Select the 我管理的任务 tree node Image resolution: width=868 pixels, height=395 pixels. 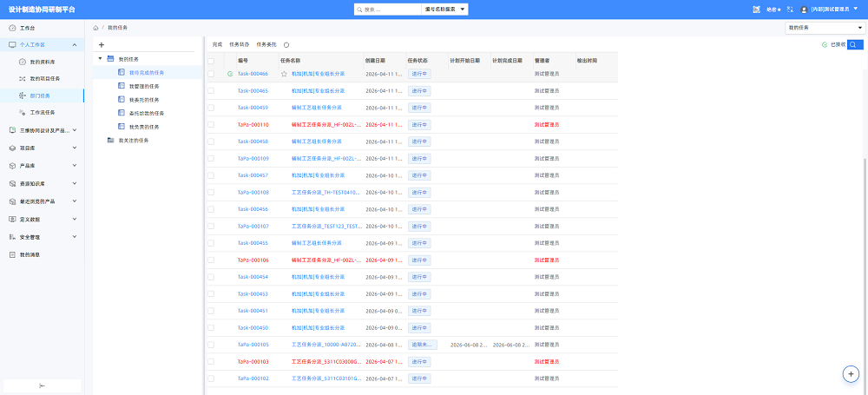[144, 86]
